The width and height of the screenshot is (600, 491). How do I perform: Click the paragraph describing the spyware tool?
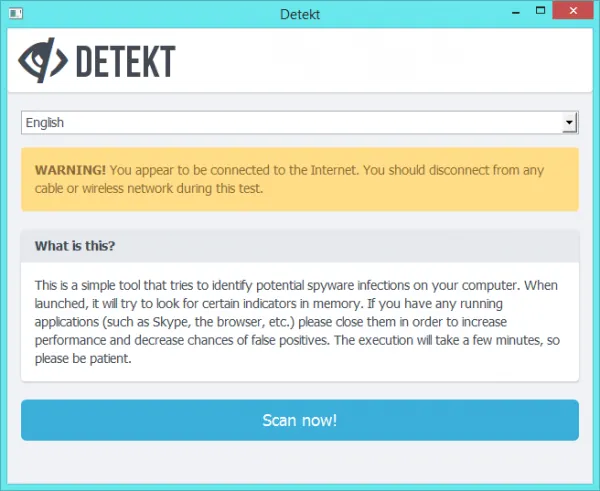[x=297, y=322]
